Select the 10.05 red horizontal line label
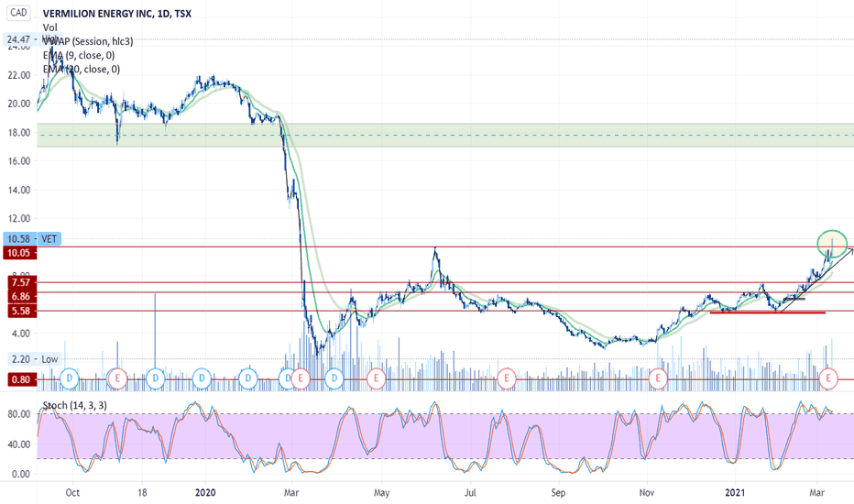The width and height of the screenshot is (854, 504). coord(19,253)
